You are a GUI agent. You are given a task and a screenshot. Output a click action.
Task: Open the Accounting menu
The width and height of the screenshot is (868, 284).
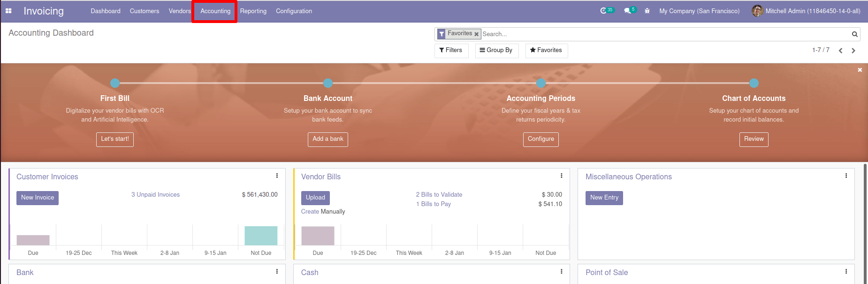[215, 11]
